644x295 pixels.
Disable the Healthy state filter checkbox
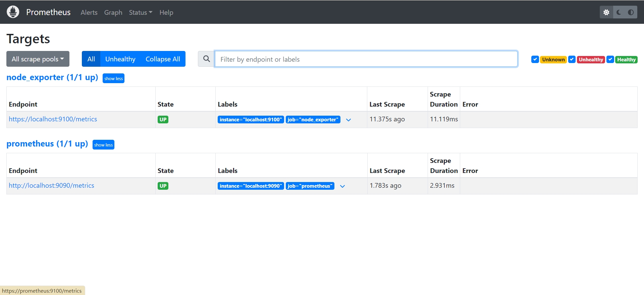(610, 59)
